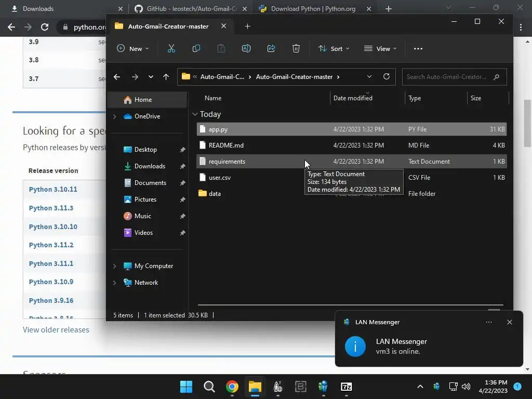This screenshot has width=532, height=399.
Task: Click the search magnifier in Explorer search box
Action: (496, 77)
